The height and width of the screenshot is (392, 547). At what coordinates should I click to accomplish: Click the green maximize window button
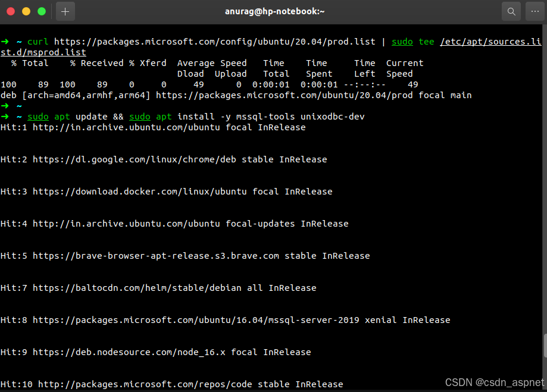[x=42, y=11]
